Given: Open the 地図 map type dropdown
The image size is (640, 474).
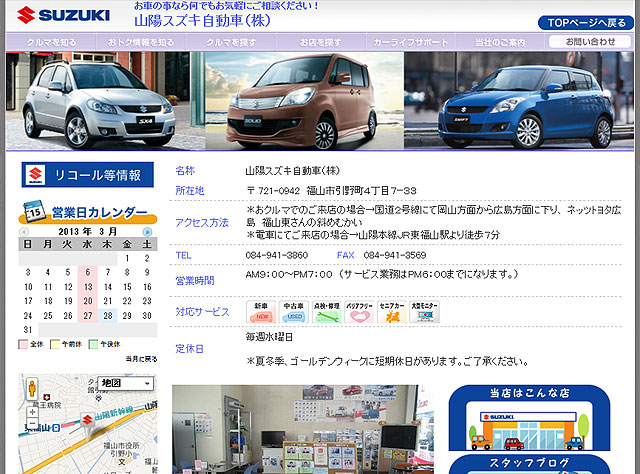Looking at the screenshot, I should pos(125,383).
